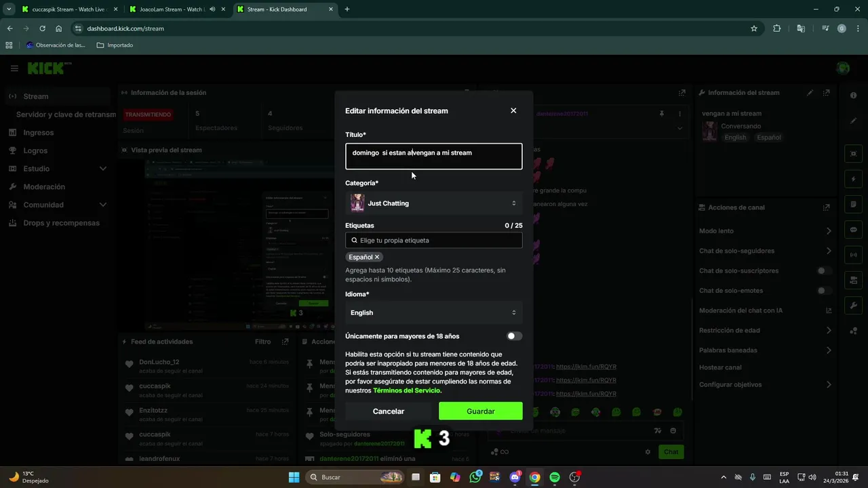Viewport: 868px width, 488px height.
Task: Click the Windows Start button
Action: click(294, 477)
